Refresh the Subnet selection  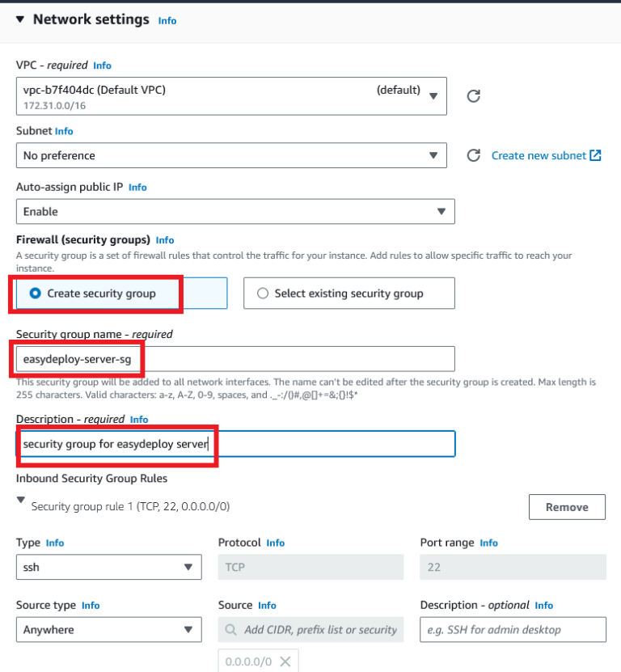473,155
